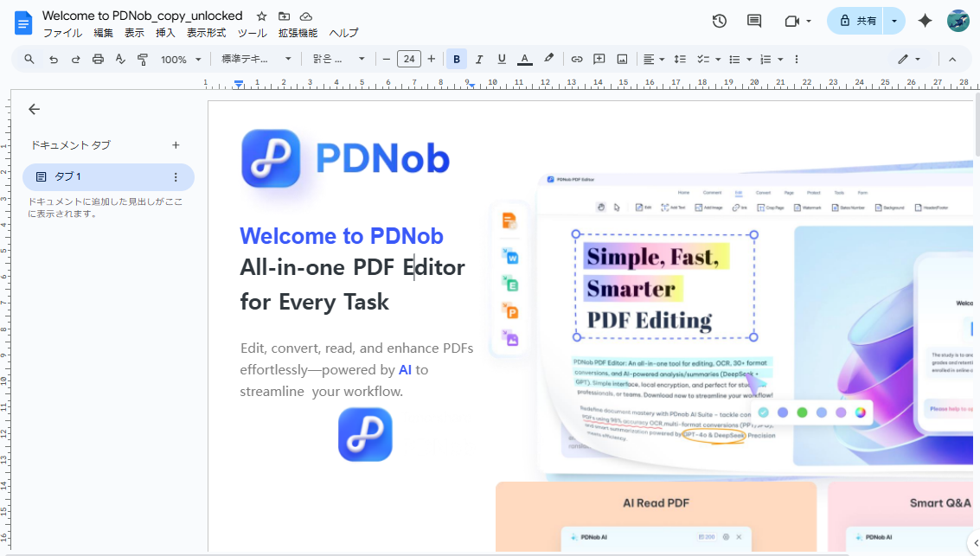Start a video call with Meet icon
The image size is (980, 556).
pos(792,22)
